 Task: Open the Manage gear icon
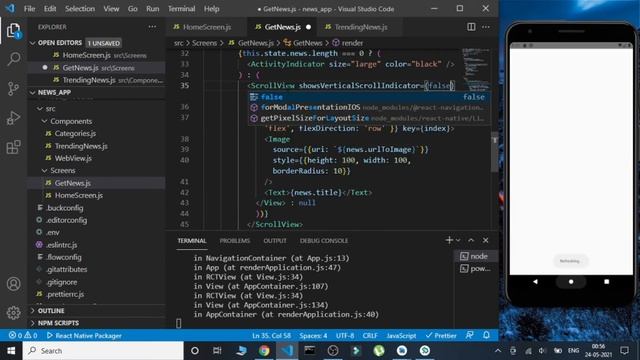click(x=13, y=313)
